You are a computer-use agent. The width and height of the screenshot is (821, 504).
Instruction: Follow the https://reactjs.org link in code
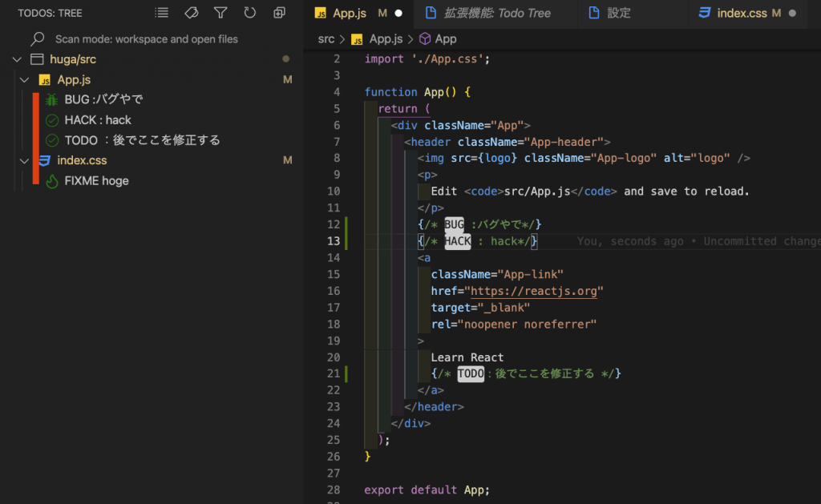click(536, 291)
